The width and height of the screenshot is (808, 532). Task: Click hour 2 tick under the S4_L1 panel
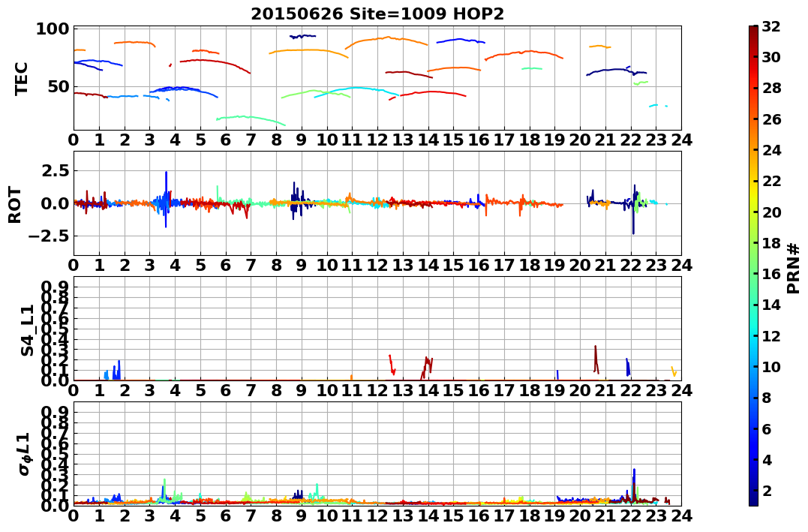(125, 390)
